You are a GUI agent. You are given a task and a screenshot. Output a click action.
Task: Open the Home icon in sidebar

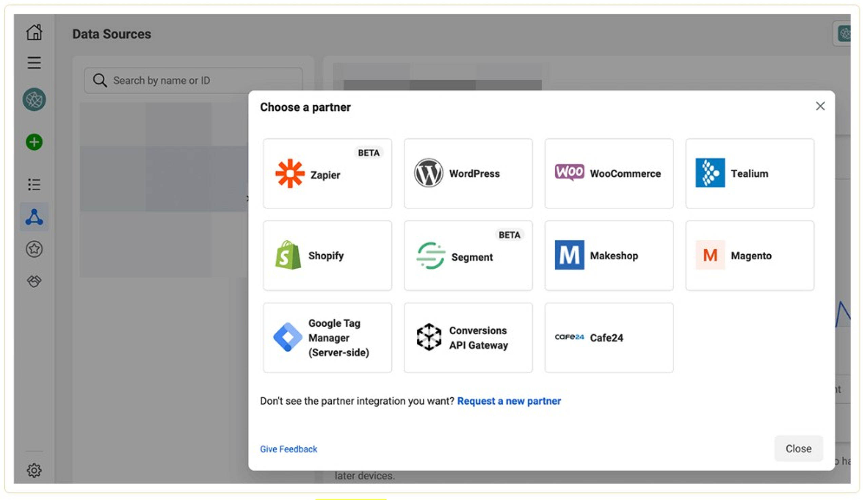34,32
